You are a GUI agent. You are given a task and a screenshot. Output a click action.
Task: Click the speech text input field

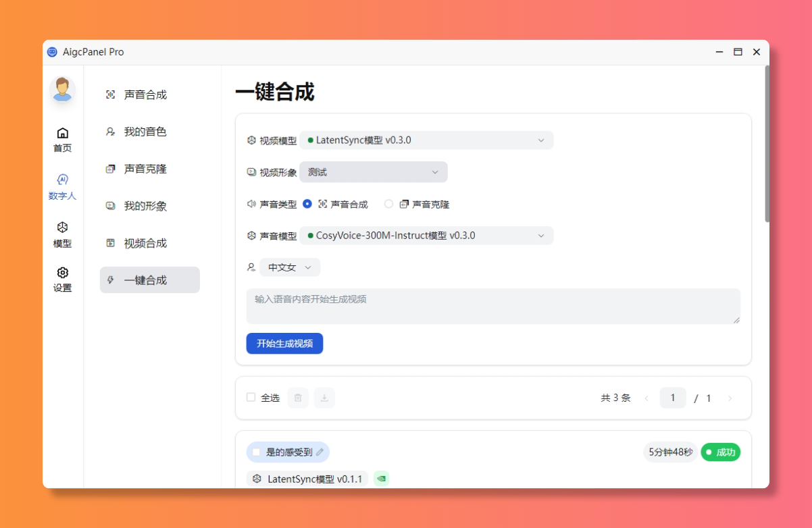pyautogui.click(x=492, y=305)
